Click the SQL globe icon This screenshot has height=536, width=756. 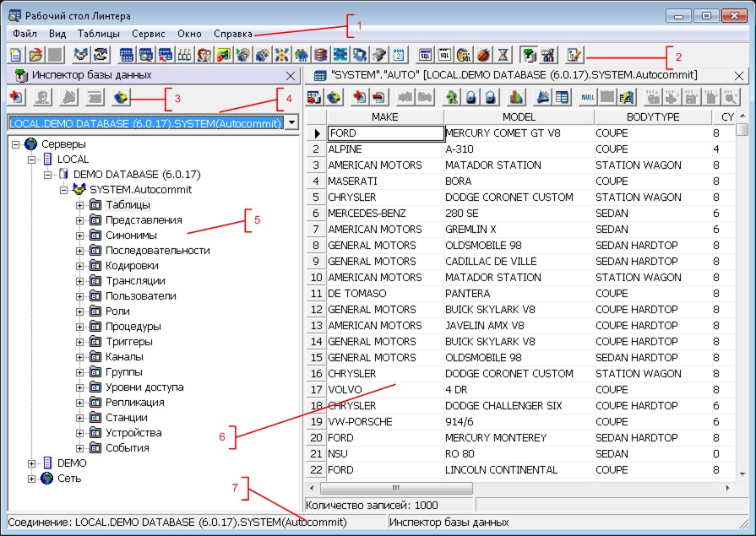tap(464, 55)
